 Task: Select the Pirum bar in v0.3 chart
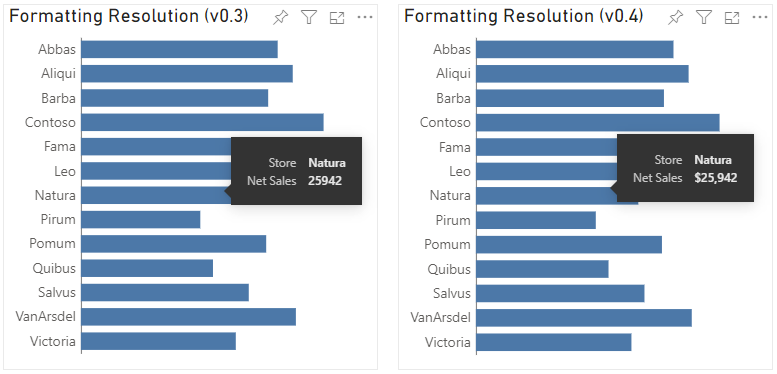pyautogui.click(x=141, y=219)
